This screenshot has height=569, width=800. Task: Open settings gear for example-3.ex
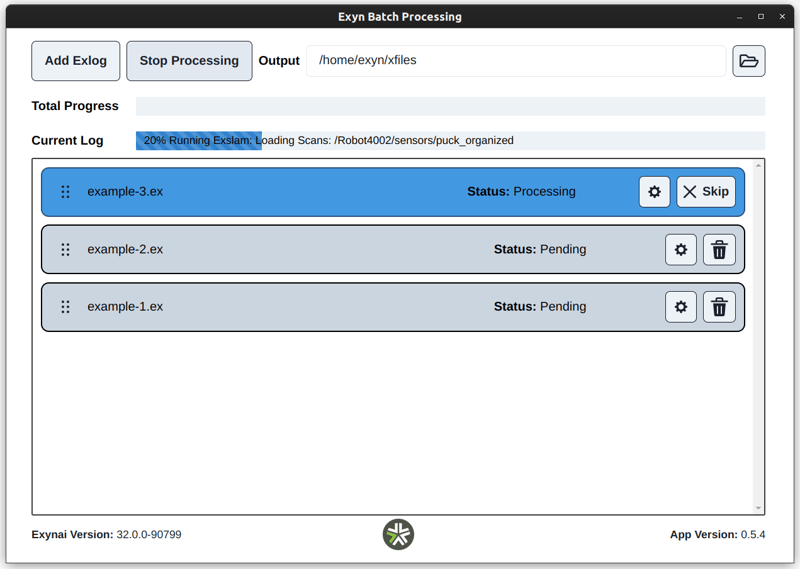pyautogui.click(x=654, y=192)
